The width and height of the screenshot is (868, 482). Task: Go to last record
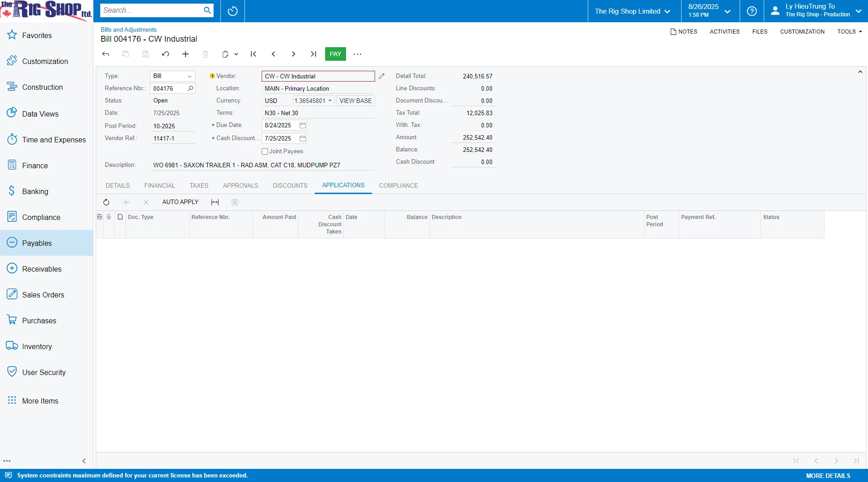click(x=313, y=54)
